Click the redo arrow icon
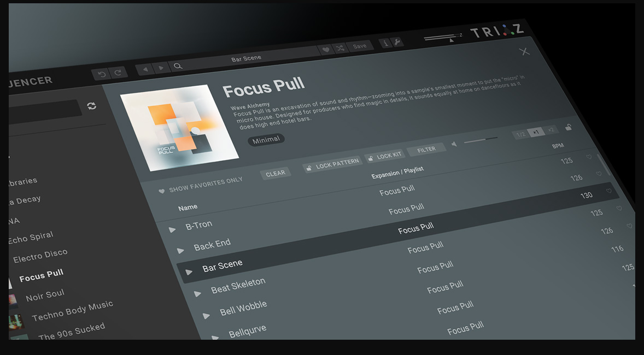Viewport: 644px width, 355px height. (118, 73)
